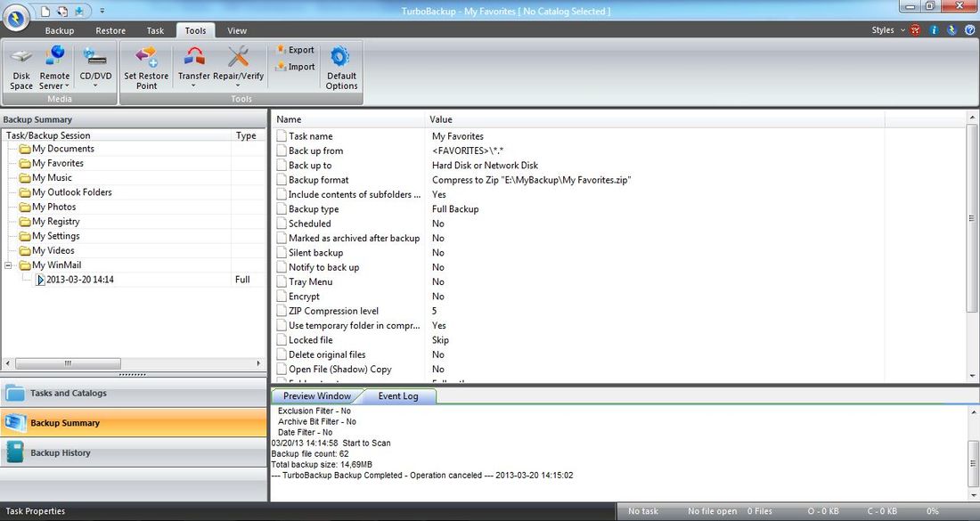The height and width of the screenshot is (521, 980).
Task: Click the properties list vertical scrollbar thumb
Action: (971, 218)
